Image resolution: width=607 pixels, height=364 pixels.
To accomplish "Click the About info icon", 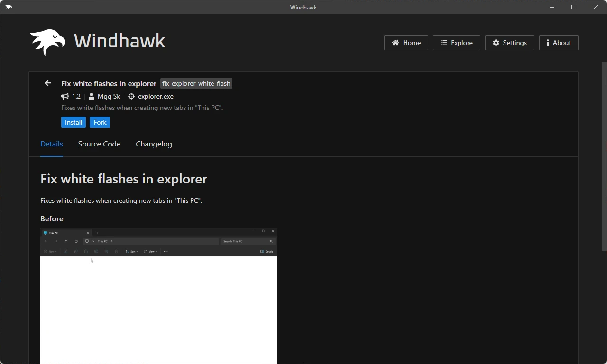I will pos(549,43).
